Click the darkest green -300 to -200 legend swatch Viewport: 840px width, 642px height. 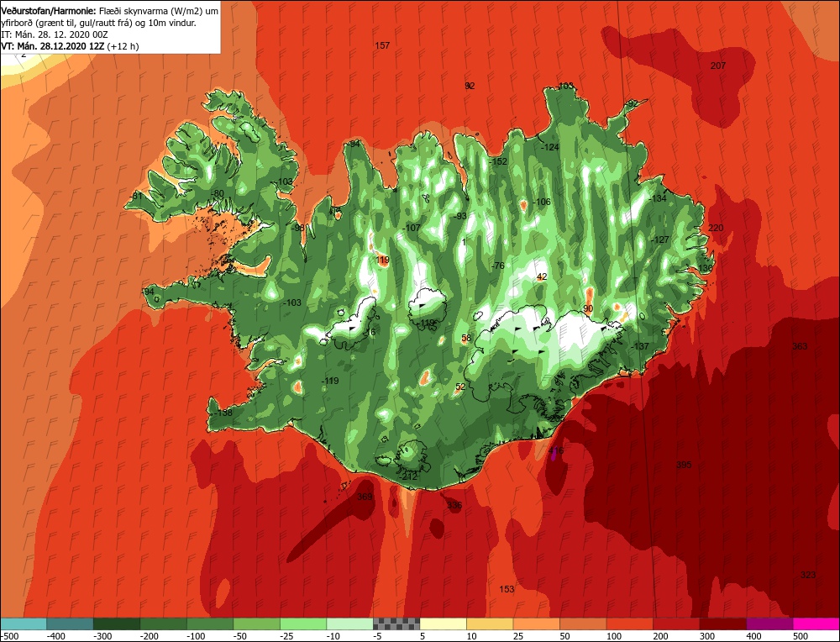click(x=117, y=624)
